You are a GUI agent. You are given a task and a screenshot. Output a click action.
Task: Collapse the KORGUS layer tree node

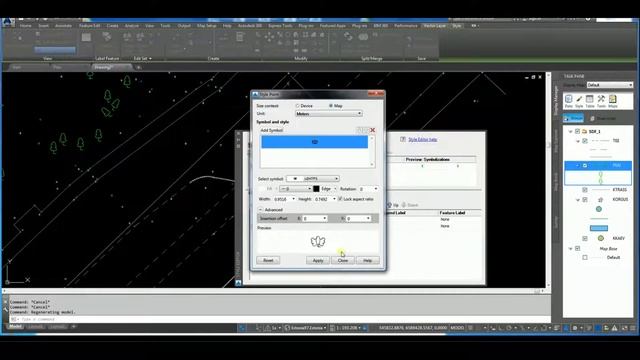[578, 200]
